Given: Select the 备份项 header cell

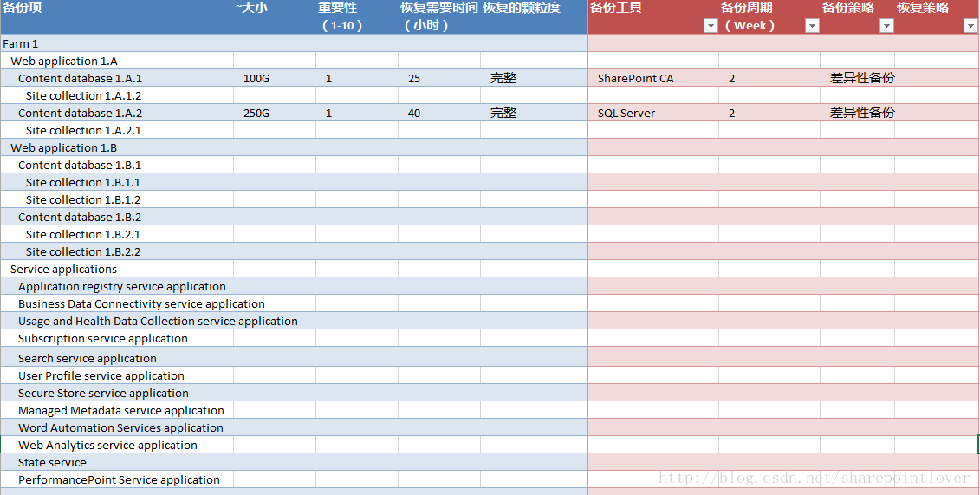Looking at the screenshot, I should (117, 16).
